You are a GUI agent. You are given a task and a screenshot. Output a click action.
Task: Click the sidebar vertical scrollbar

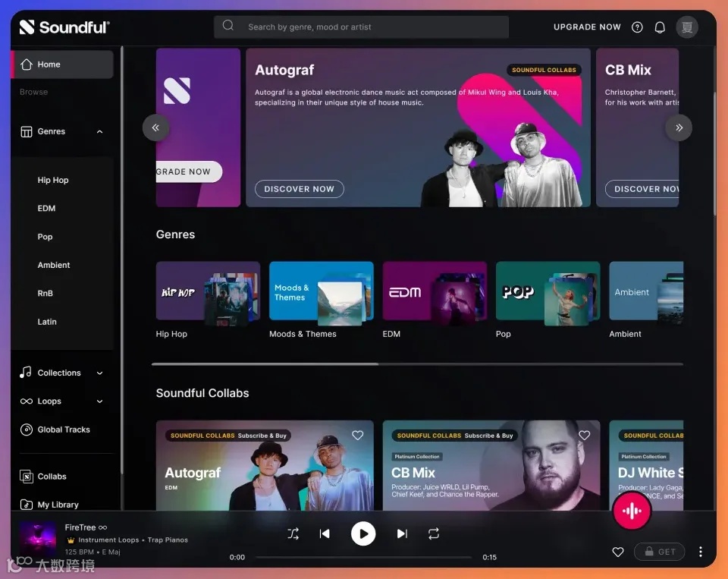point(121,260)
